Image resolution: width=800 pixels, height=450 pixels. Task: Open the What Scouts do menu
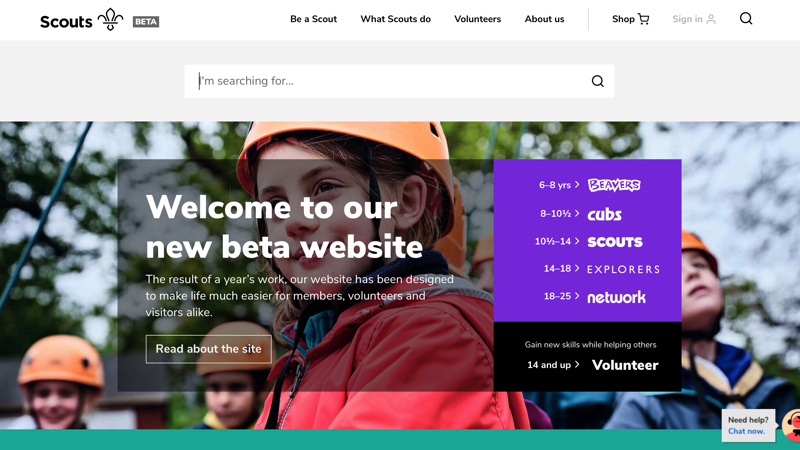[395, 19]
